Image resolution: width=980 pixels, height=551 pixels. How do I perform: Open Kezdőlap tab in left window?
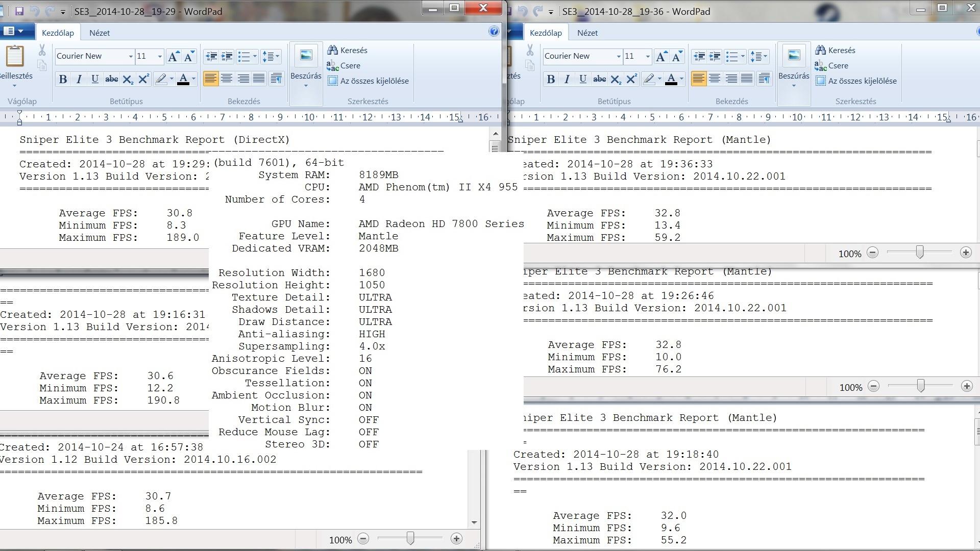coord(58,33)
